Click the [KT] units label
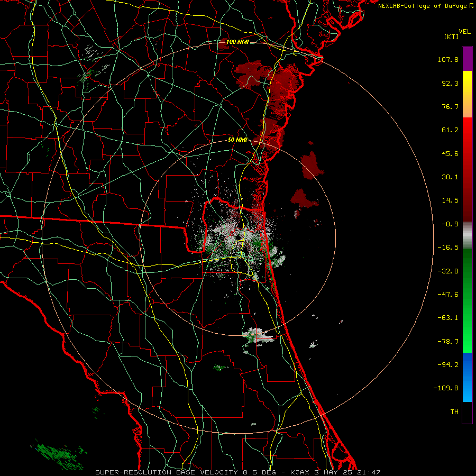 tap(452, 36)
